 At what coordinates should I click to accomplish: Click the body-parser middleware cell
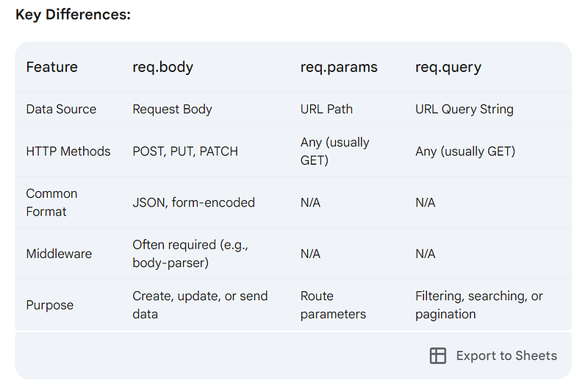(190, 254)
